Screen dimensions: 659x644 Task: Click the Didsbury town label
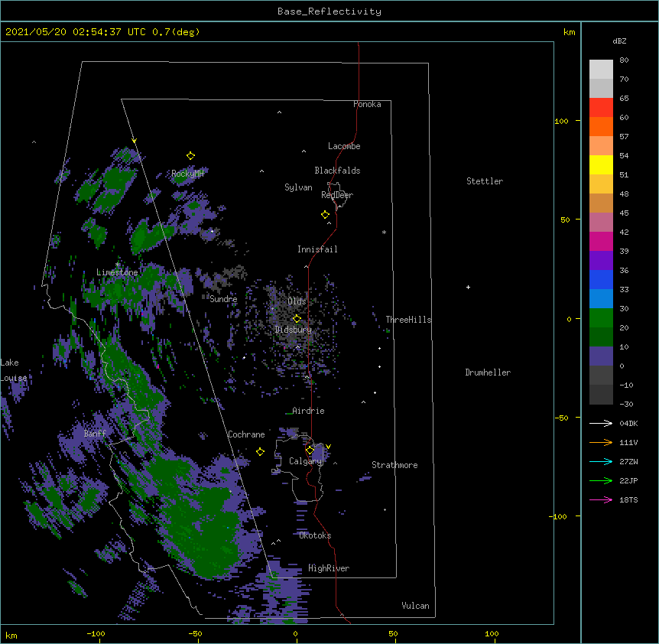(294, 330)
